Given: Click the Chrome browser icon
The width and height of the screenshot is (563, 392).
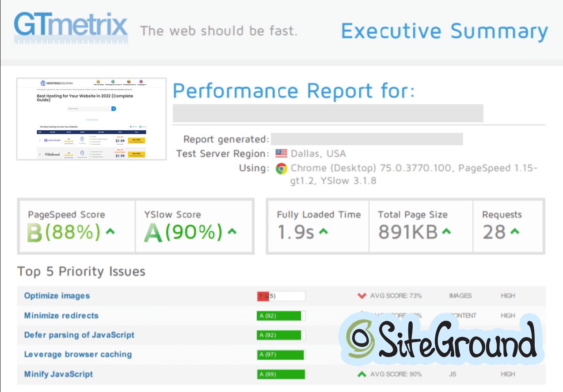Looking at the screenshot, I should (281, 168).
